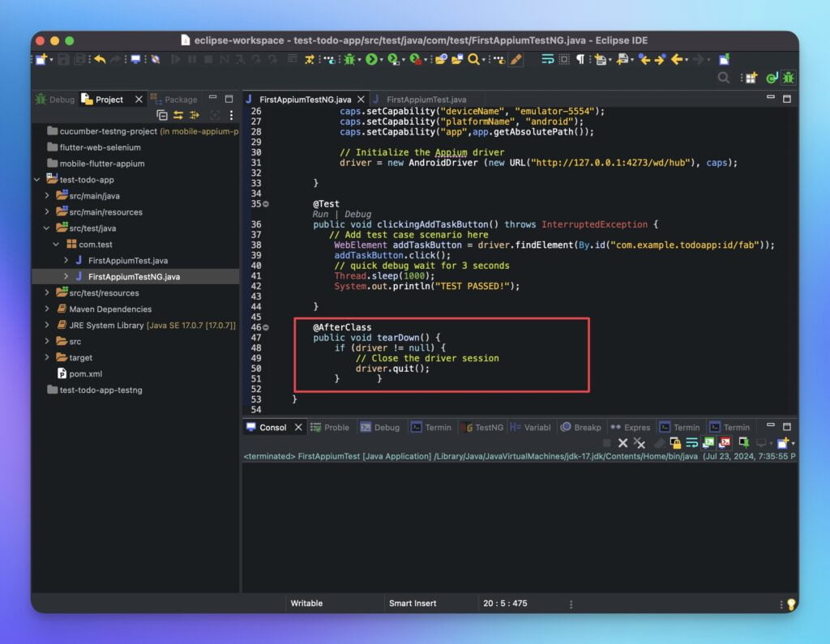Expand the src/main/java folder
This screenshot has width=830, height=644.
click(x=47, y=196)
